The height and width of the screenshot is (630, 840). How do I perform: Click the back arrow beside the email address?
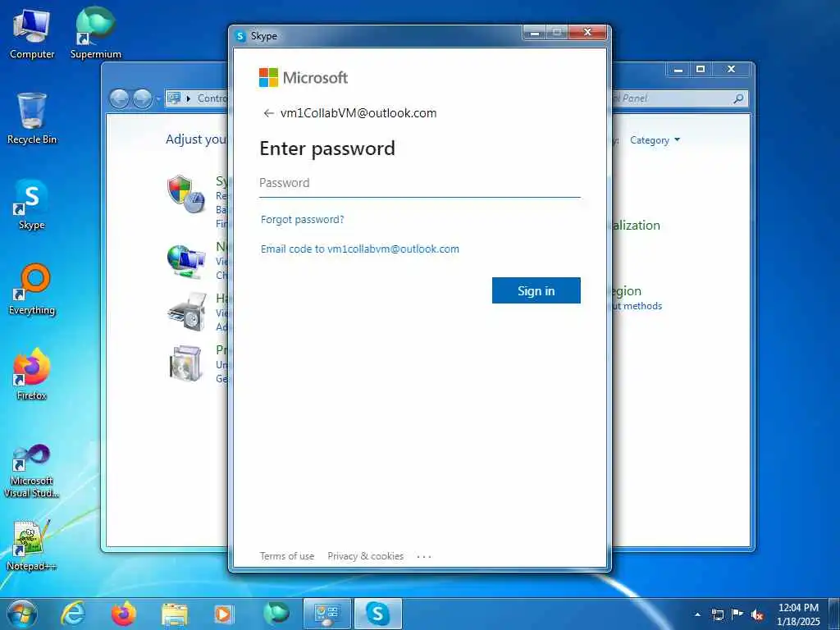click(268, 113)
